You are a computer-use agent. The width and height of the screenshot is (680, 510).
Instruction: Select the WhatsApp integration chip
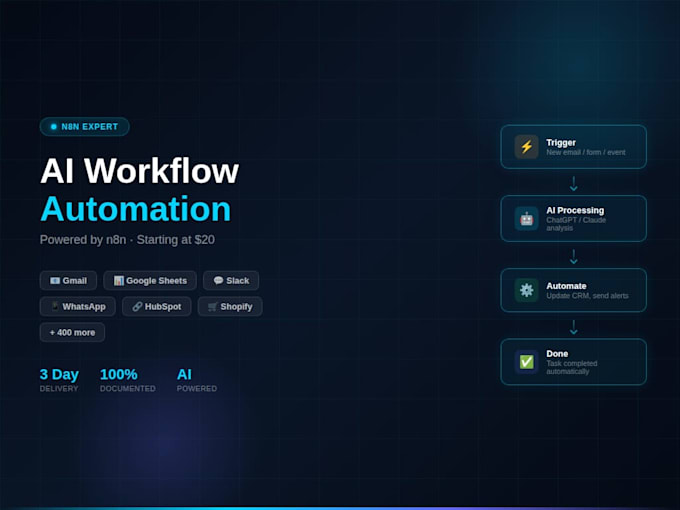pos(78,307)
